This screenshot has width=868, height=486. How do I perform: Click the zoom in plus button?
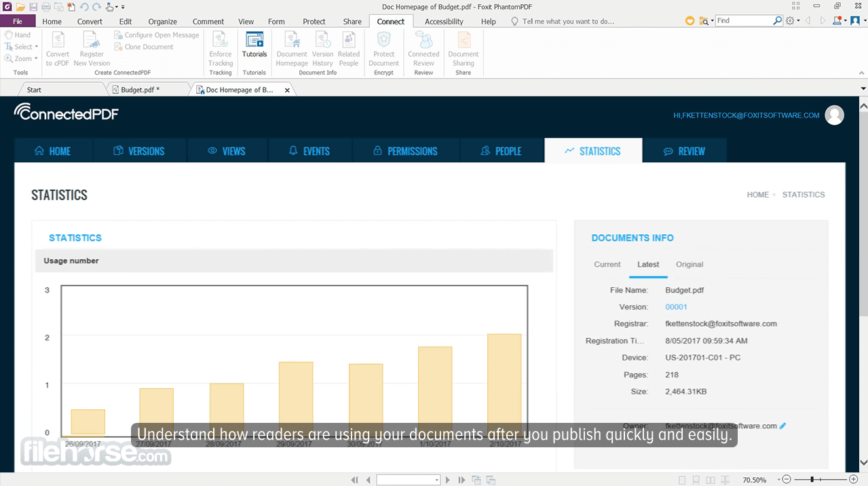854,480
